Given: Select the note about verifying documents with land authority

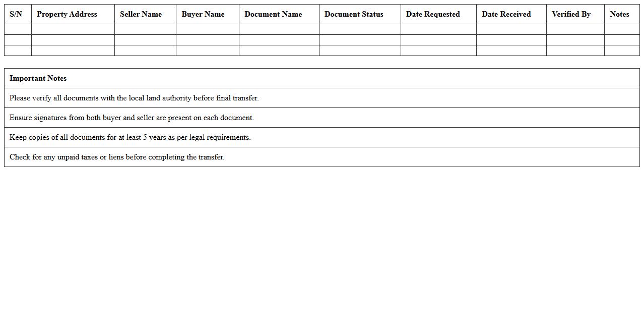Looking at the screenshot, I should point(134,98).
